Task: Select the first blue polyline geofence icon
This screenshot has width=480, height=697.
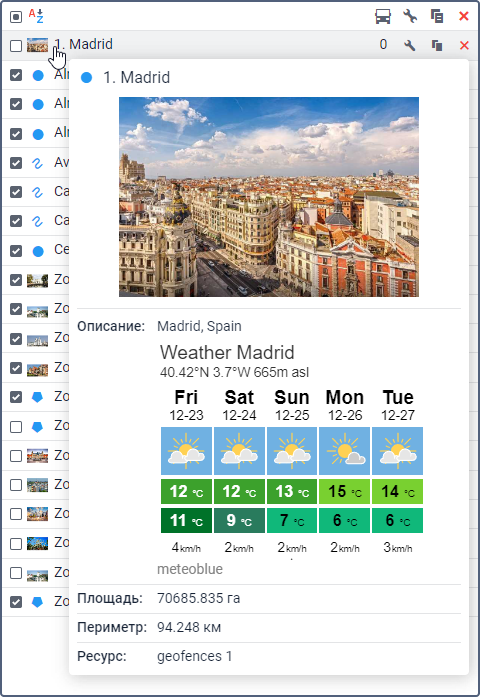Action: (38, 163)
